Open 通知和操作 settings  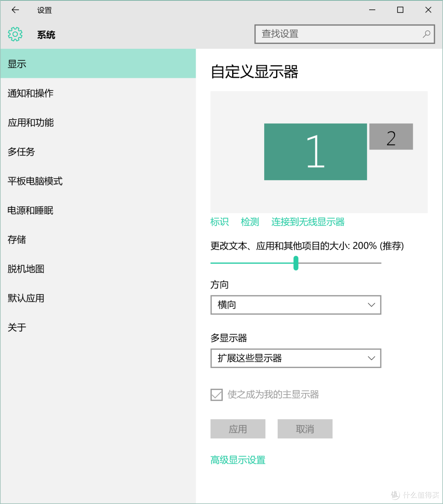pyautogui.click(x=98, y=93)
